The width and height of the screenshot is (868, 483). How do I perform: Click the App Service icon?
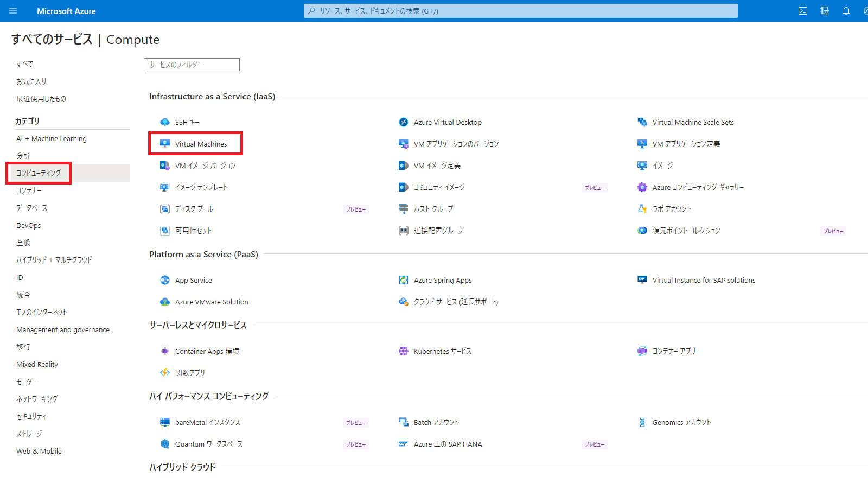(x=165, y=280)
